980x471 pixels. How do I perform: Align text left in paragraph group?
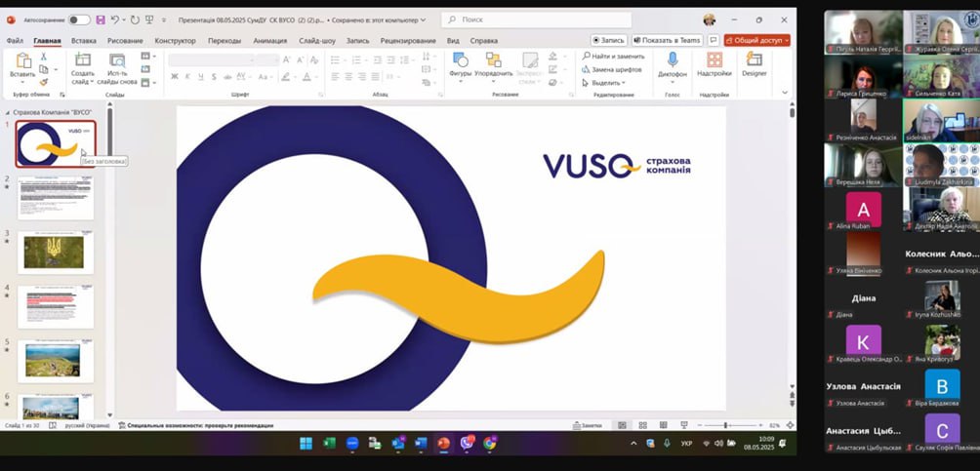click(x=335, y=77)
